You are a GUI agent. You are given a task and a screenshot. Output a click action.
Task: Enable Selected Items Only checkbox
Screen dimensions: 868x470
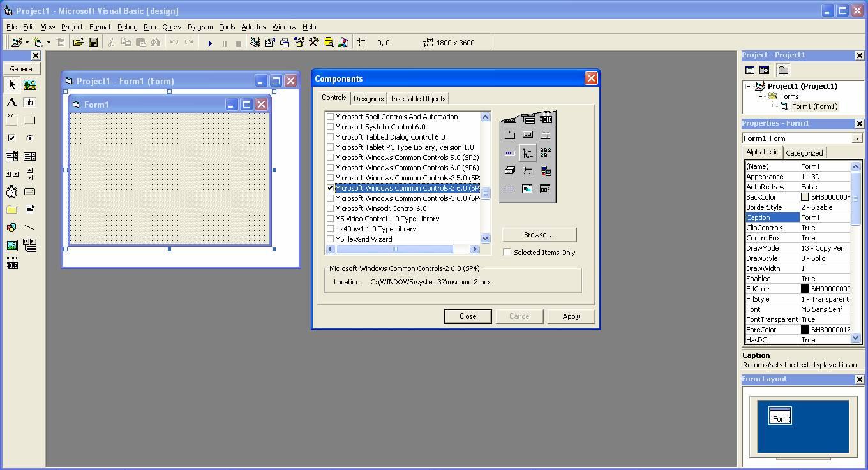point(507,253)
